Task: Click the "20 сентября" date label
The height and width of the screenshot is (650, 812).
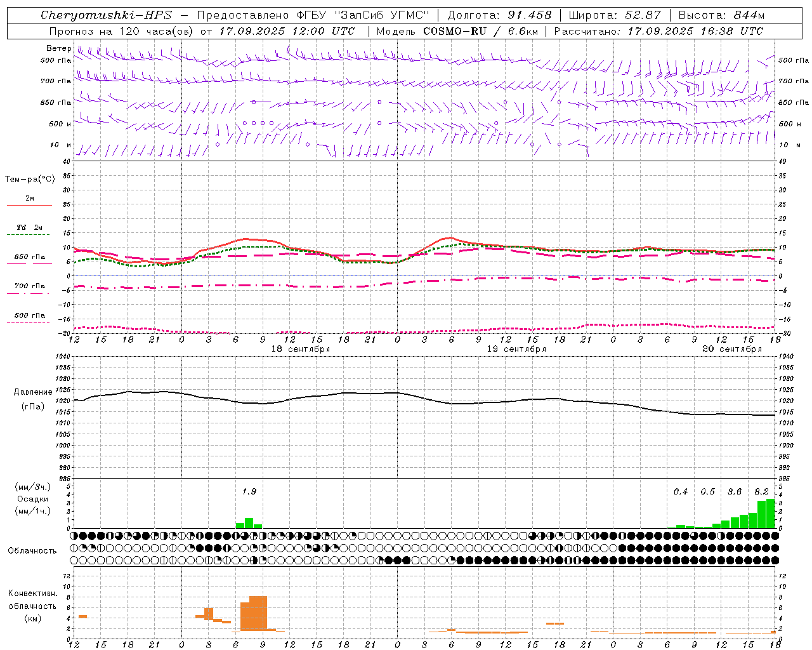Action: 732,349
